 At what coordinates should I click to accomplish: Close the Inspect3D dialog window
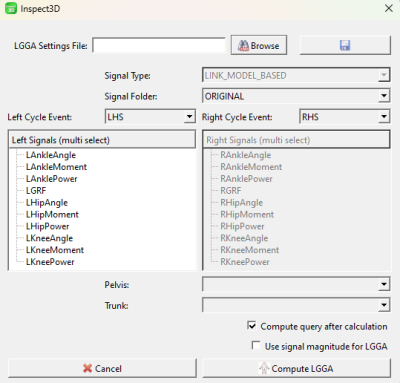[389, 8]
